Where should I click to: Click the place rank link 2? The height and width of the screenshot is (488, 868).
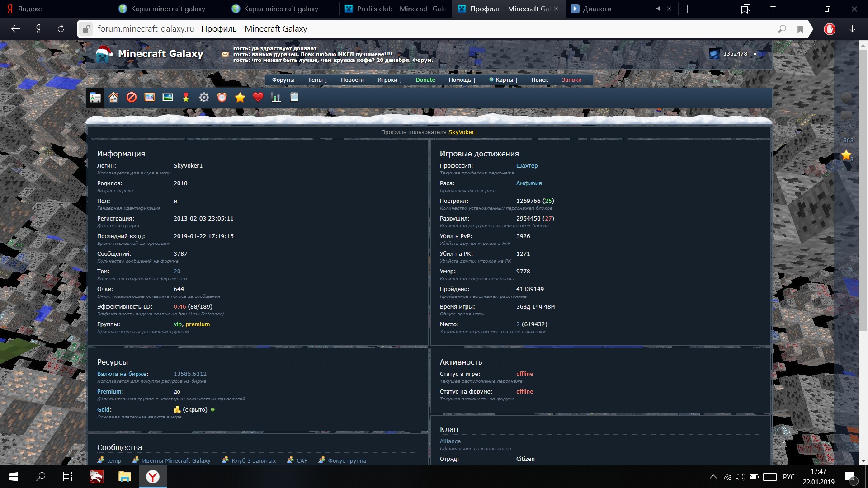click(518, 324)
